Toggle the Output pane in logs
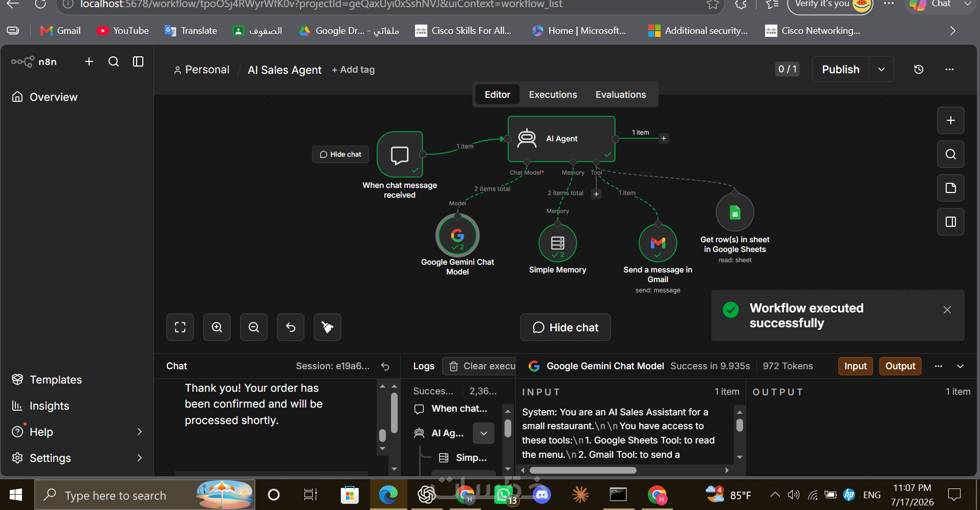Image resolution: width=980 pixels, height=510 pixels. (x=900, y=366)
